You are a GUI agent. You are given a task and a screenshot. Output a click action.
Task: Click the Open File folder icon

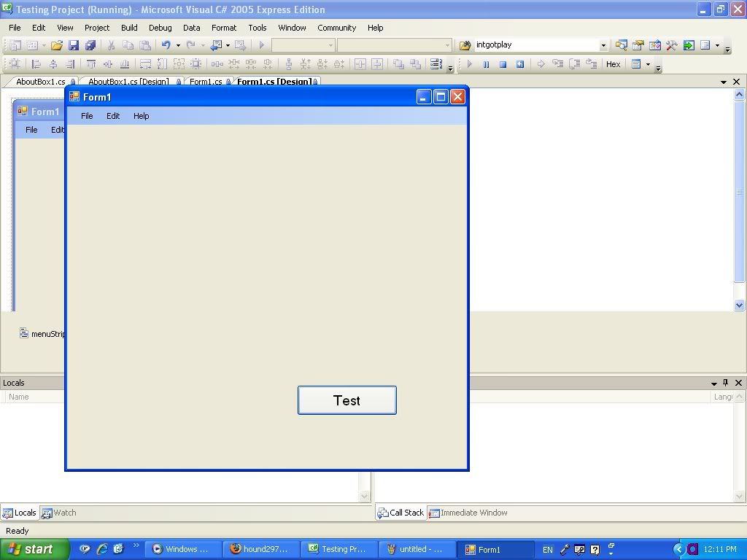pos(56,45)
